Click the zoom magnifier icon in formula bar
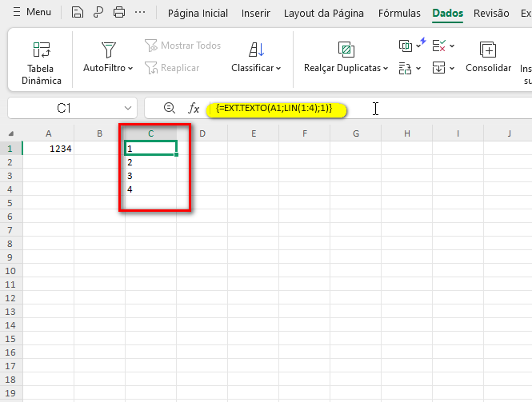 coord(169,108)
